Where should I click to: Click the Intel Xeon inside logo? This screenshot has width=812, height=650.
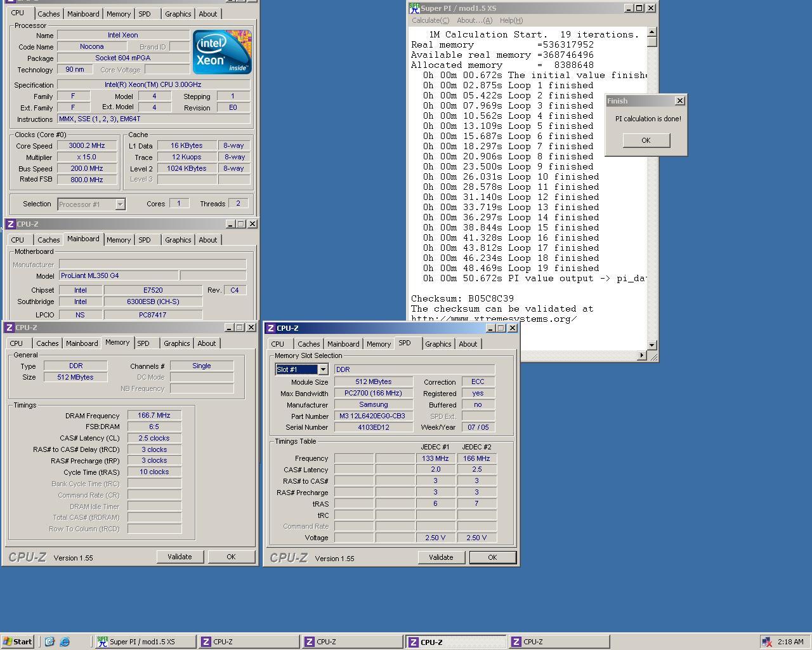click(x=222, y=51)
